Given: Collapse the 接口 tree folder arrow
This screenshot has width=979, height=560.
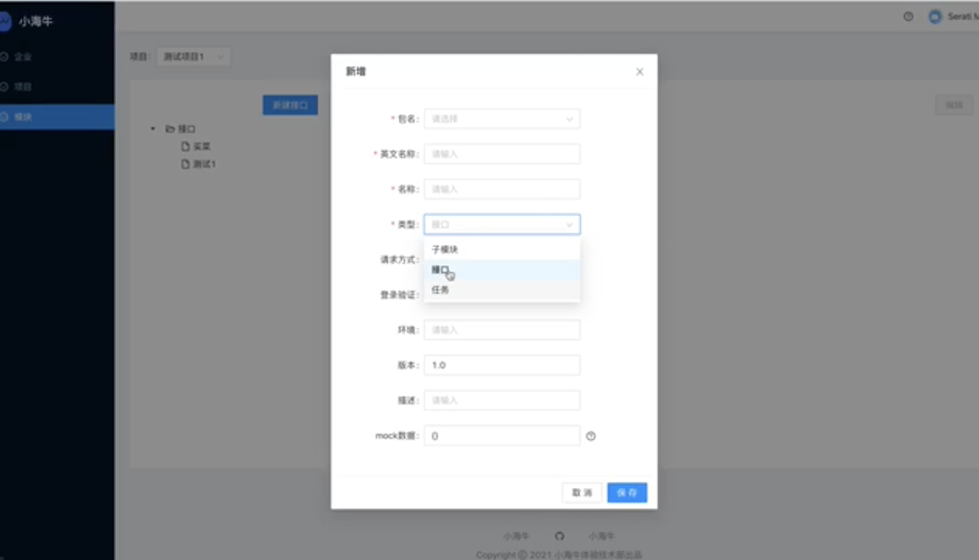Looking at the screenshot, I should tap(153, 128).
